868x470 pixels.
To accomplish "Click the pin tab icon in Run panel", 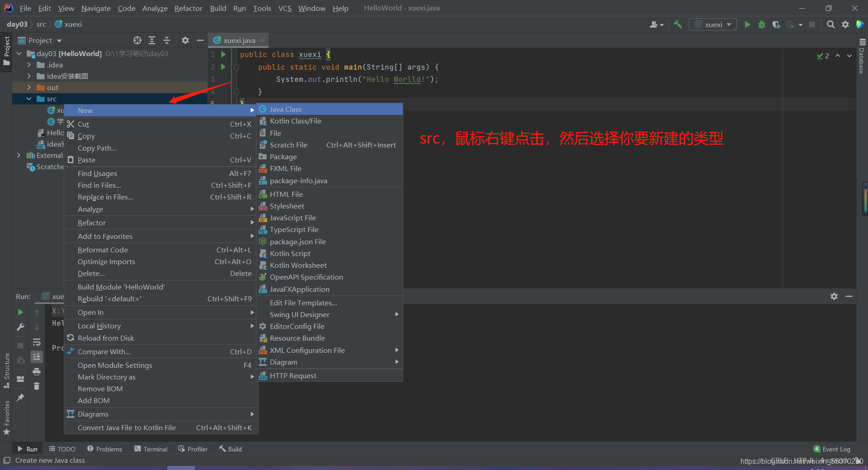I will pyautogui.click(x=20, y=398).
